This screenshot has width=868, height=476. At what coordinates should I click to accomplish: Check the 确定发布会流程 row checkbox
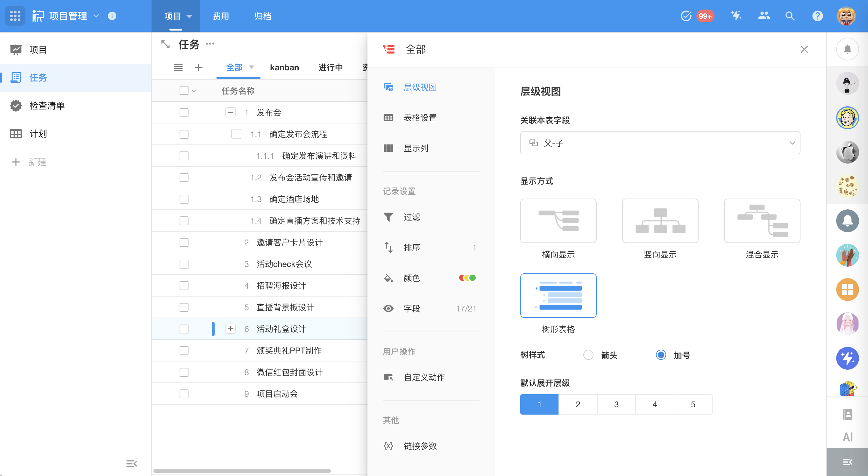(x=184, y=134)
